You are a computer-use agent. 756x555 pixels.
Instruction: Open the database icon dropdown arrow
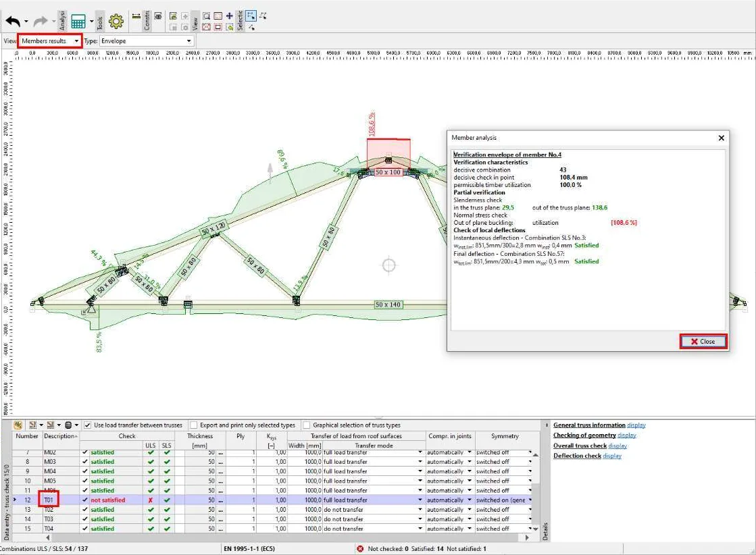click(76, 425)
